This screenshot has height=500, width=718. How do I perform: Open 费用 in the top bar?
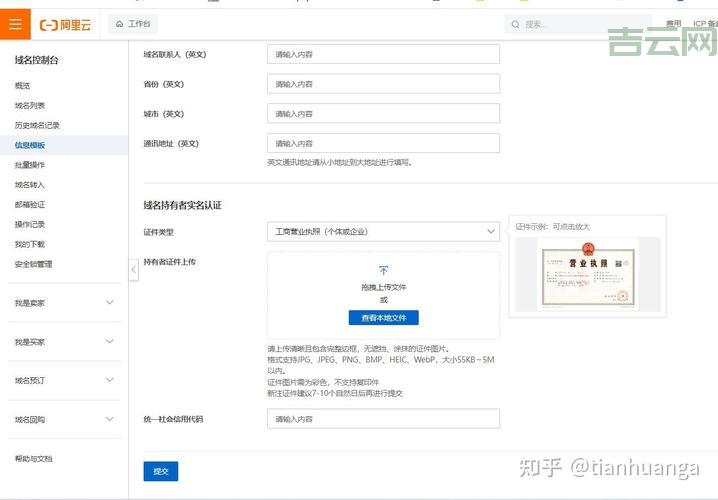pyautogui.click(x=674, y=24)
